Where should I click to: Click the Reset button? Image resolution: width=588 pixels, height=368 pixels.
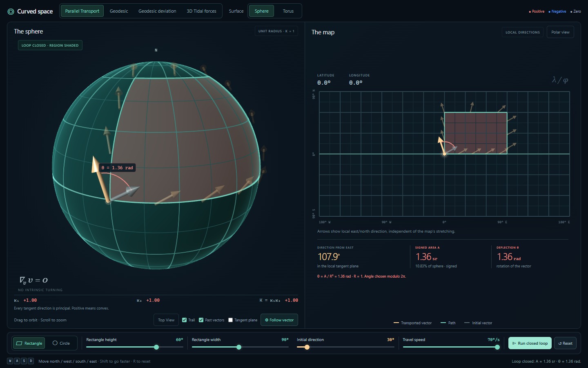(565, 343)
